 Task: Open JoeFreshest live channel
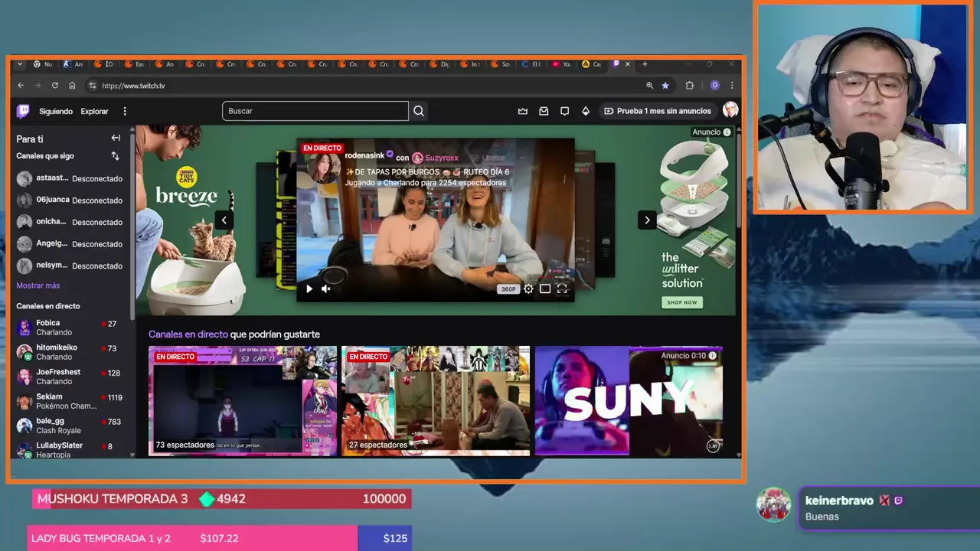[70, 377]
